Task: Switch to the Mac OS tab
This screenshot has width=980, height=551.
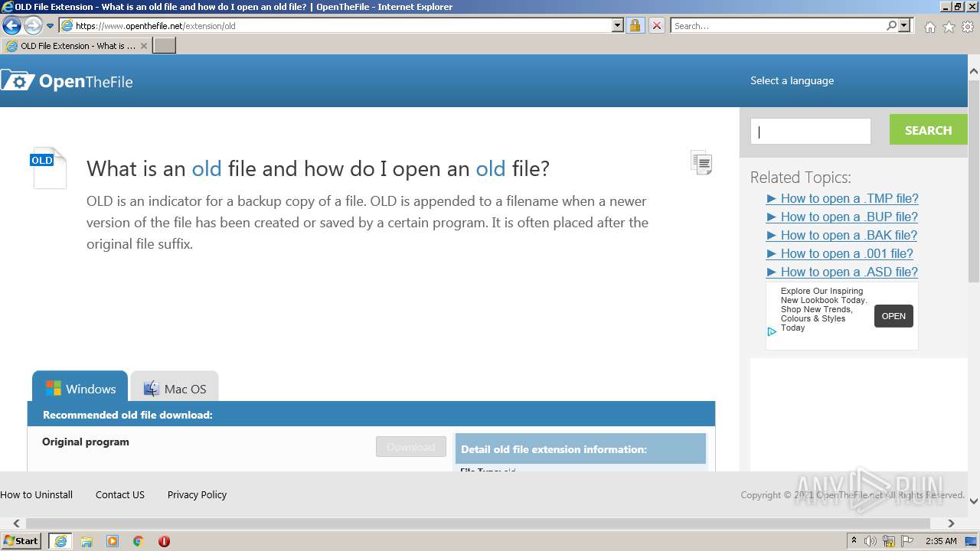Action: click(x=175, y=388)
